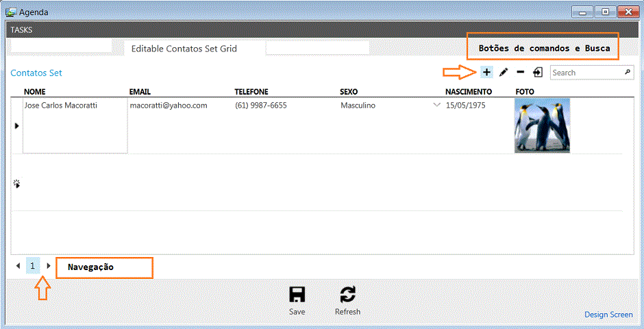
Task: Click the 15/05/1975 birth date cell
Action: [x=466, y=106]
